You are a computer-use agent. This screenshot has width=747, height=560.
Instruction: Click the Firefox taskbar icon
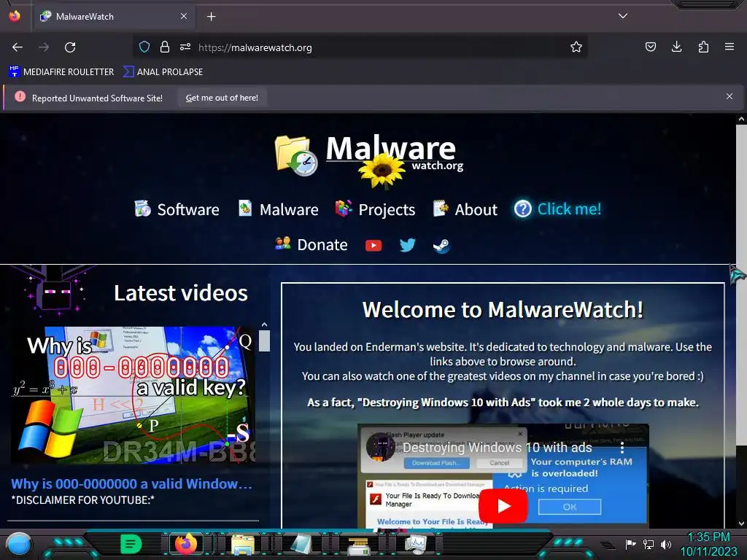pos(186,544)
